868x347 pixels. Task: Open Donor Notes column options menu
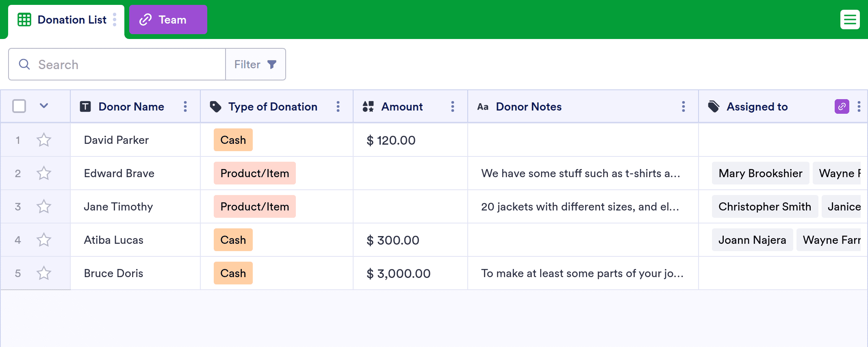684,106
